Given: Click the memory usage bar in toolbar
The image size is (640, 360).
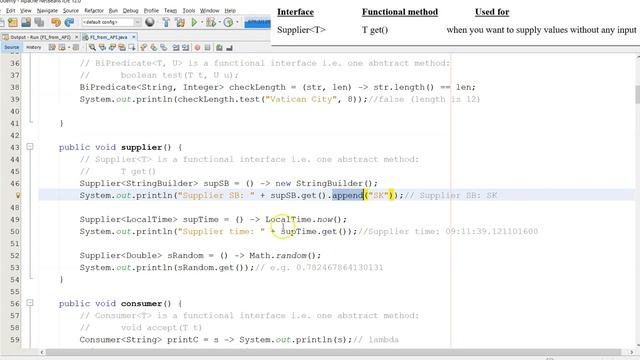Looking at the screenshot, I should point(257,22).
